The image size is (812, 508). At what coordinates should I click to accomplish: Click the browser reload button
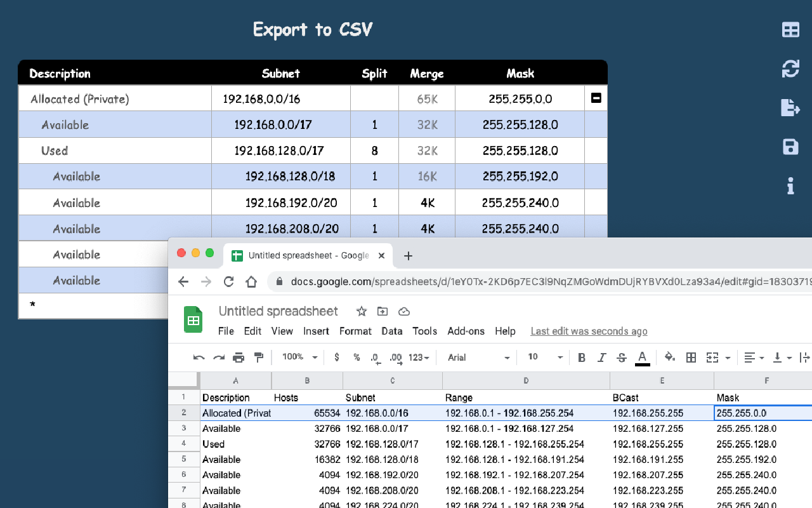coord(229,281)
